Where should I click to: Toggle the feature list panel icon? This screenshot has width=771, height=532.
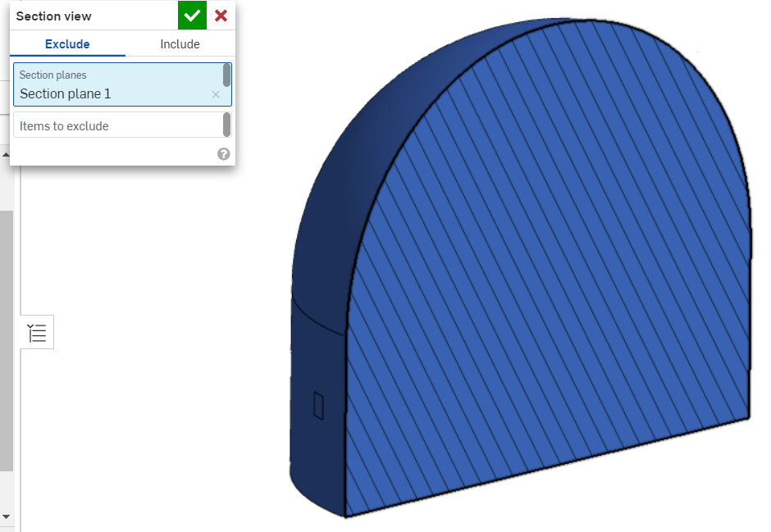pos(37,333)
